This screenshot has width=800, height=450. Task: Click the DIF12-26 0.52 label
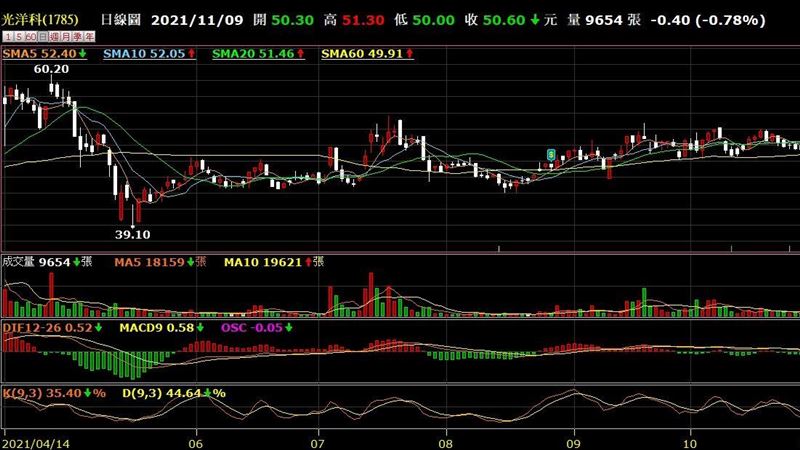coord(47,328)
